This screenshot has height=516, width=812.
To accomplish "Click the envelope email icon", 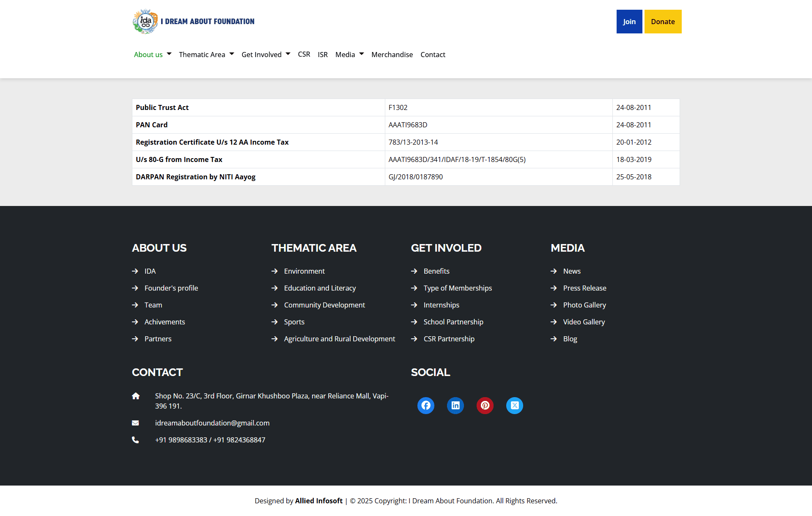I will click(x=135, y=423).
